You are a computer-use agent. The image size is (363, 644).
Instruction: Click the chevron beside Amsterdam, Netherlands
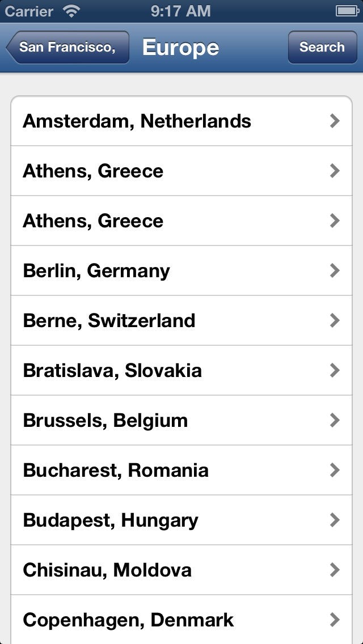point(335,121)
